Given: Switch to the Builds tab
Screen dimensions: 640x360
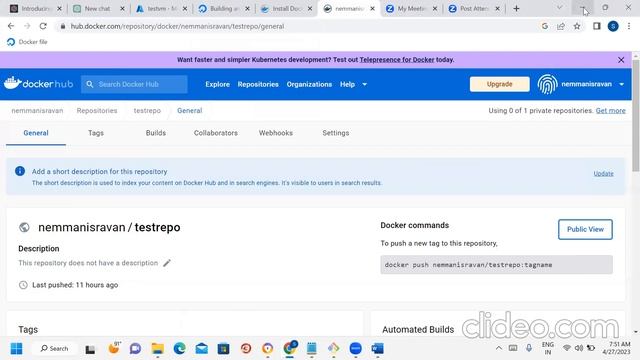Looking at the screenshot, I should point(156,133).
